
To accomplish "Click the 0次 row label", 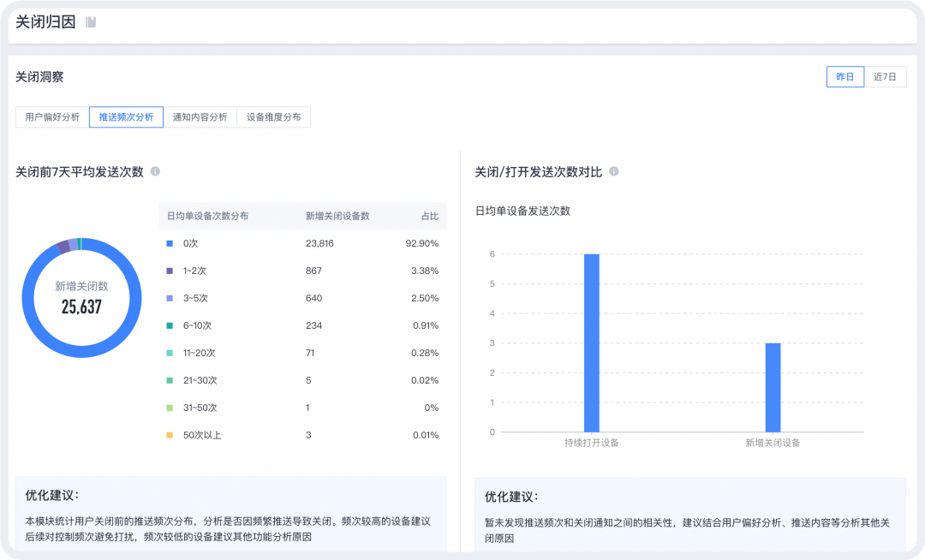I will (x=190, y=243).
